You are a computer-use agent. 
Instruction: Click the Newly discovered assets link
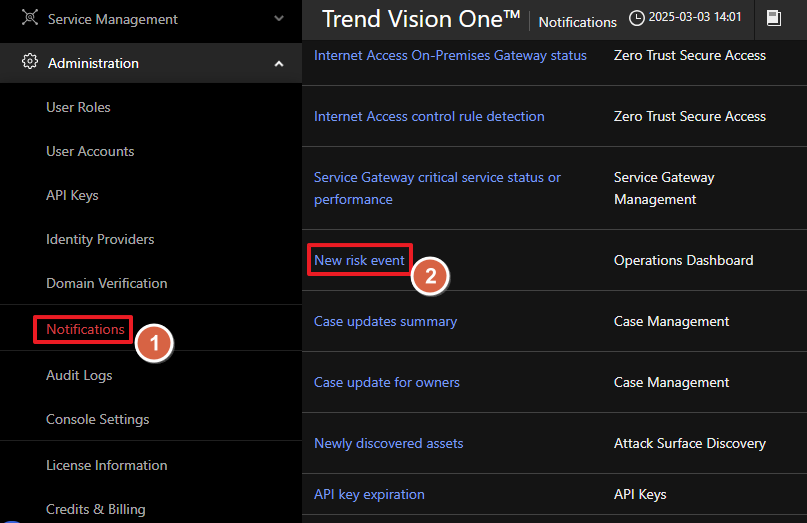(388, 443)
